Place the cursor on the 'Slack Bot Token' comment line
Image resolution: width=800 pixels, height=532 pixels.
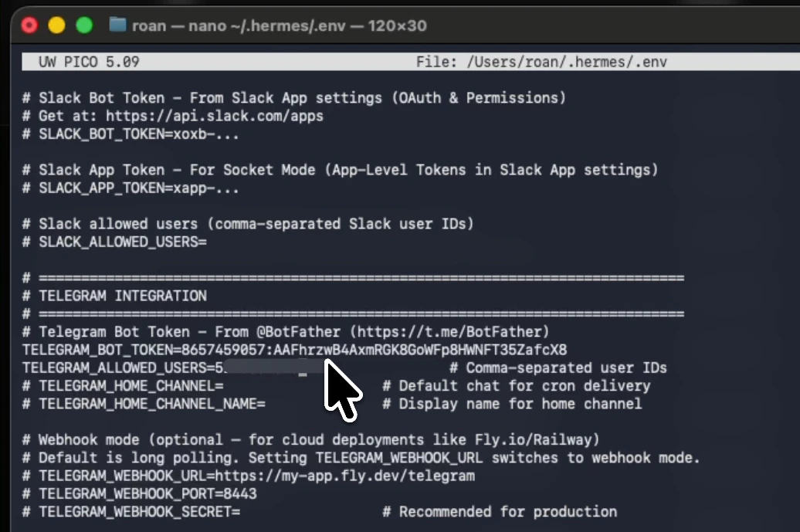point(294,98)
